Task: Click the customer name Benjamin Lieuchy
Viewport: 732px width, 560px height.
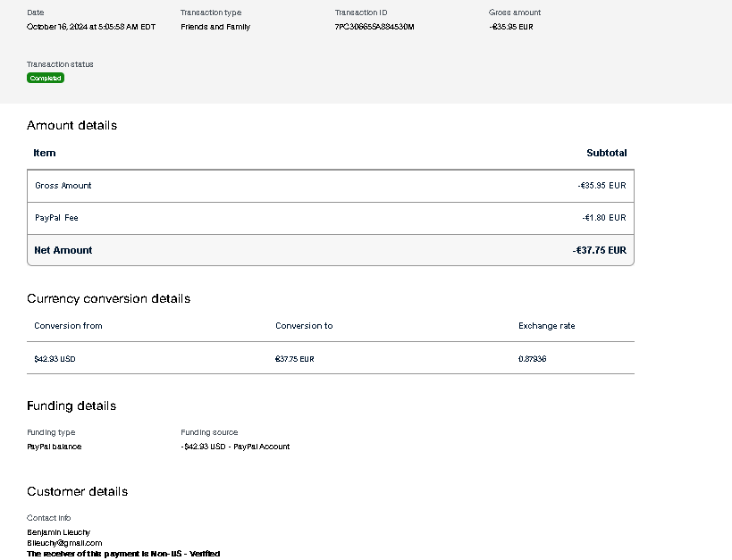Action: (59, 532)
